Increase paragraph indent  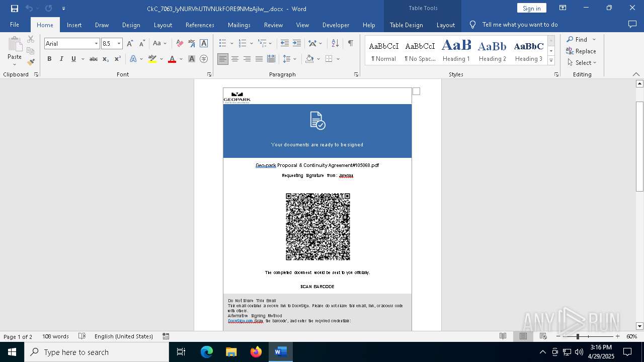point(297,43)
